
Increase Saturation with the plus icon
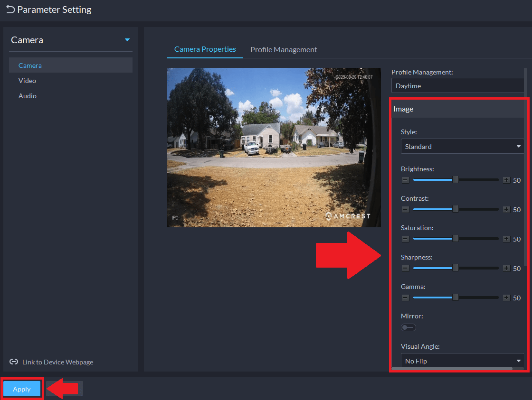point(506,239)
